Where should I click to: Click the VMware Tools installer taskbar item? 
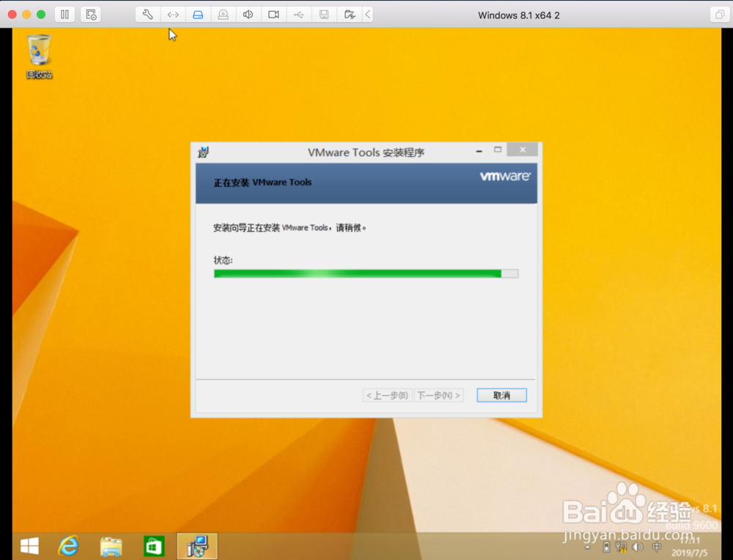[x=196, y=545]
